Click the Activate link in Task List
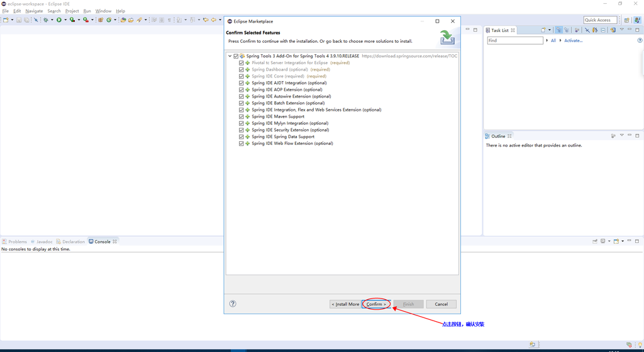Image resolution: width=644 pixels, height=352 pixels. click(x=573, y=40)
